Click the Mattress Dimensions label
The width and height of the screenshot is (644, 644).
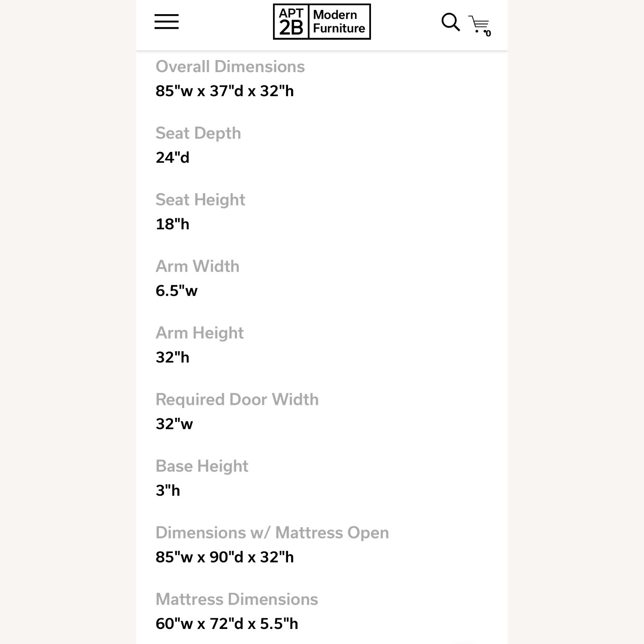tap(237, 599)
